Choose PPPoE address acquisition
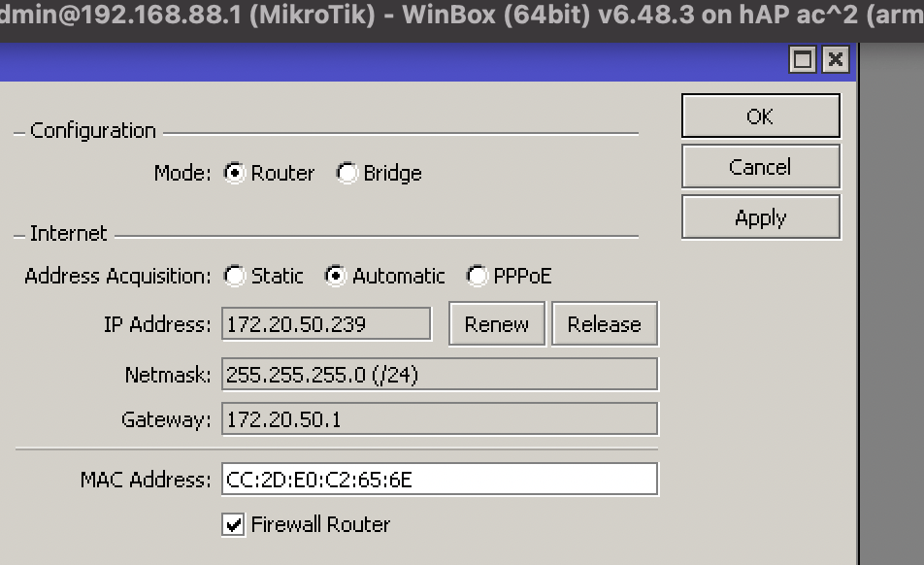The image size is (924, 565). point(477,276)
